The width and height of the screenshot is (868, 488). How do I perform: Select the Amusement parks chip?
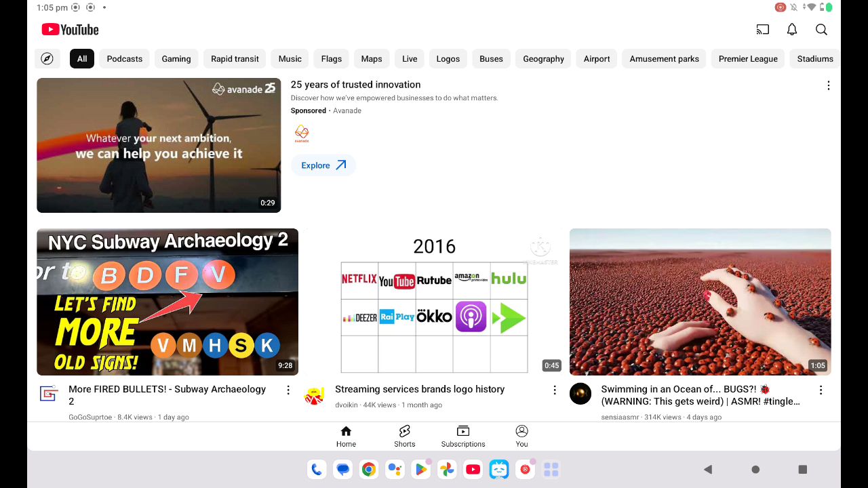pos(664,59)
